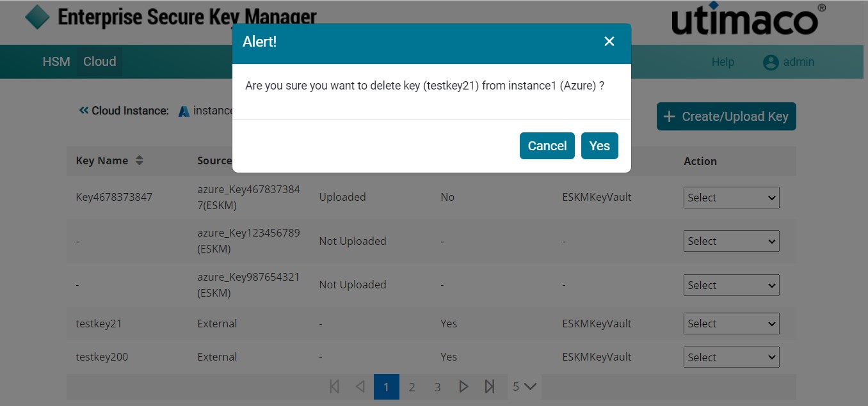Image resolution: width=868 pixels, height=406 pixels.
Task: Close the Alert dialog with X
Action: pyautogui.click(x=609, y=42)
